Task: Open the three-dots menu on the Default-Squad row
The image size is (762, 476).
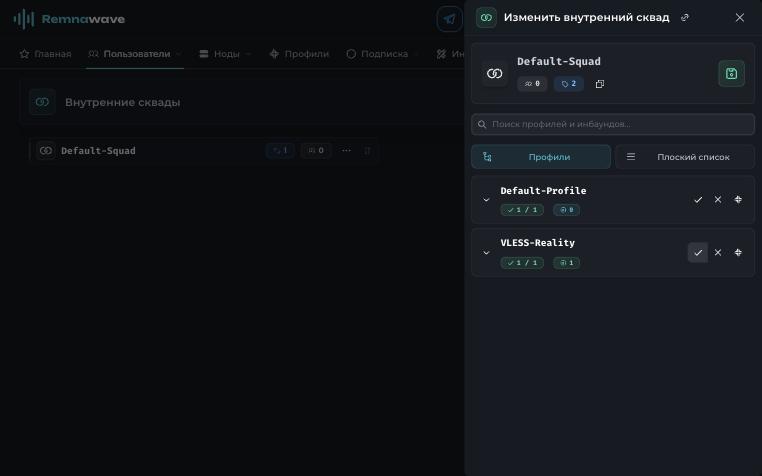Action: (346, 151)
